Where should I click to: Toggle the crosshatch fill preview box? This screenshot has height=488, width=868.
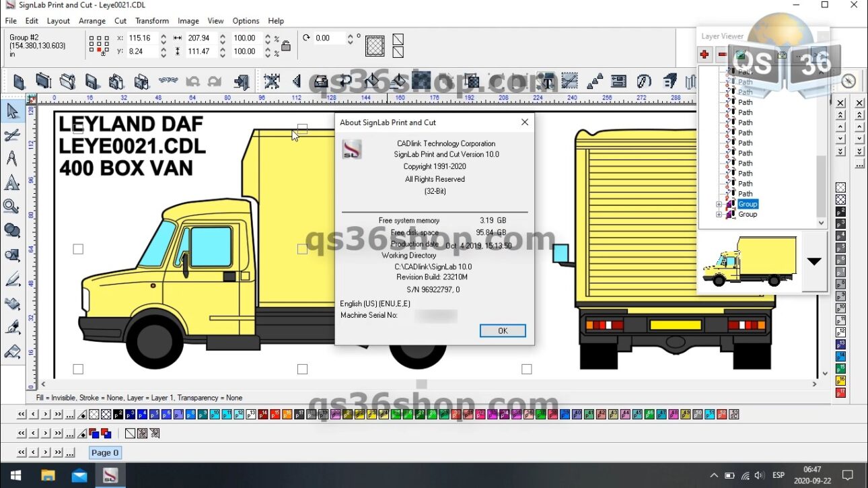point(375,46)
